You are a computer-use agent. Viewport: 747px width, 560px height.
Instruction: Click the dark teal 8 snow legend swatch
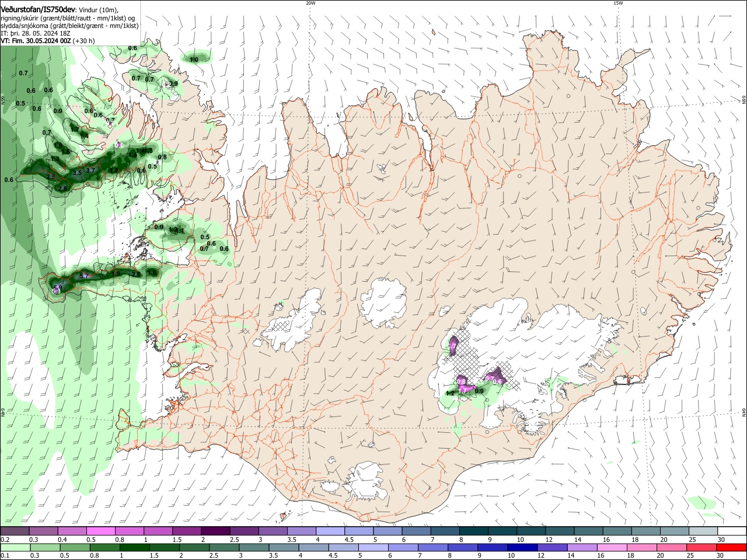[x=474, y=531]
